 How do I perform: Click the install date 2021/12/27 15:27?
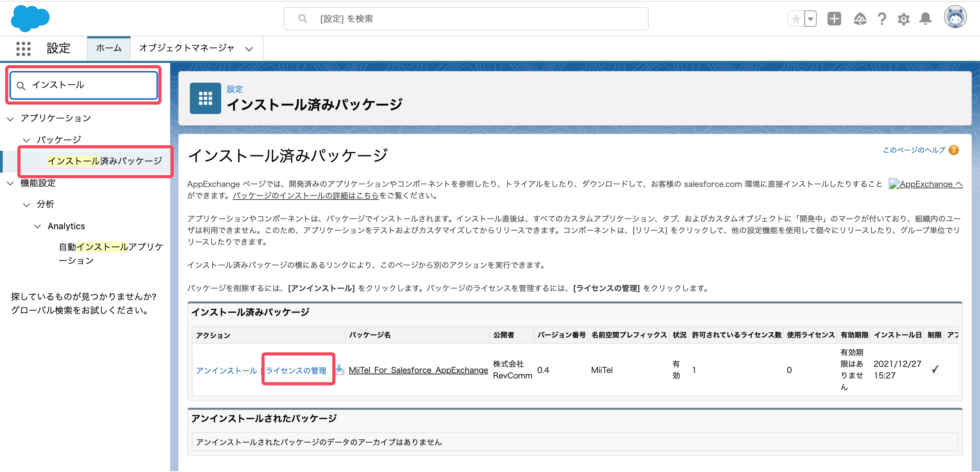897,369
